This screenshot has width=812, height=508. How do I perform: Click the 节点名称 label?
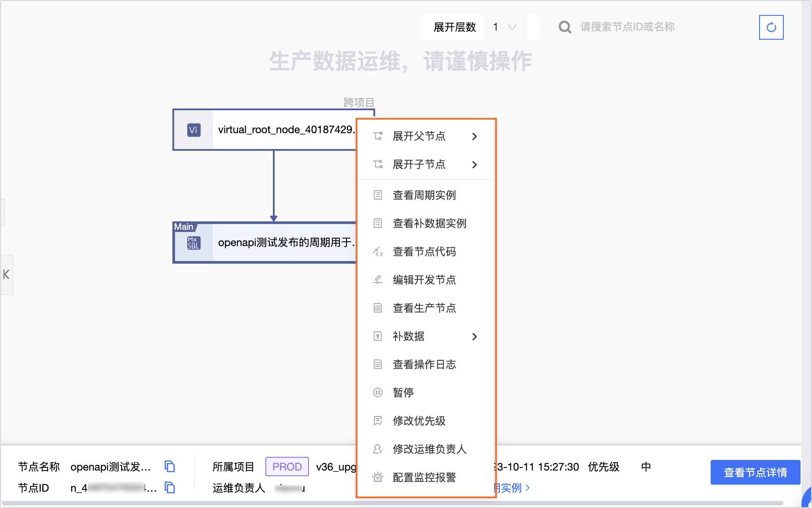[39, 467]
